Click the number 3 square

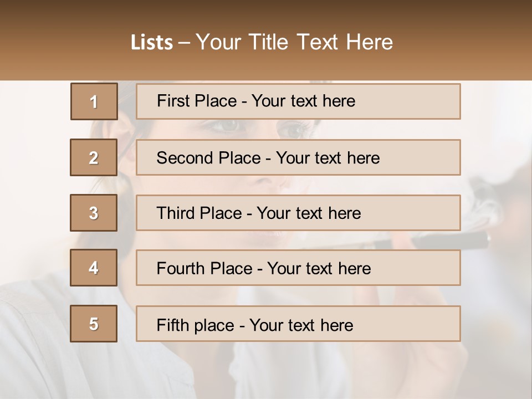[x=94, y=213]
